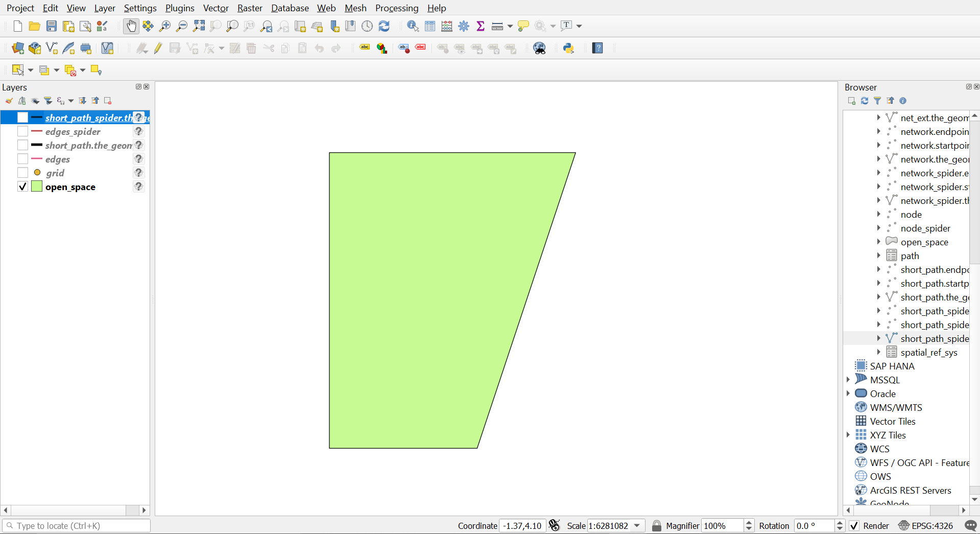Refresh the Browser panel

coord(865,101)
